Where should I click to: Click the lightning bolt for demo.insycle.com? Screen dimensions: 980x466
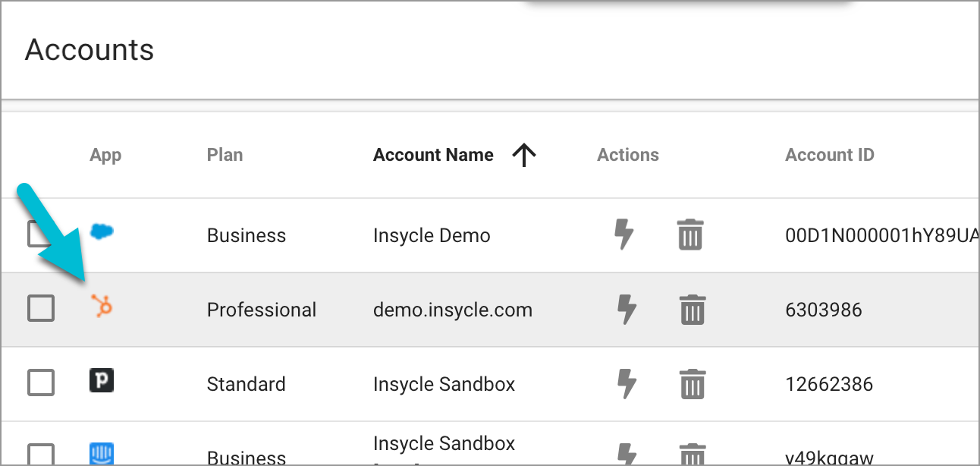627,309
